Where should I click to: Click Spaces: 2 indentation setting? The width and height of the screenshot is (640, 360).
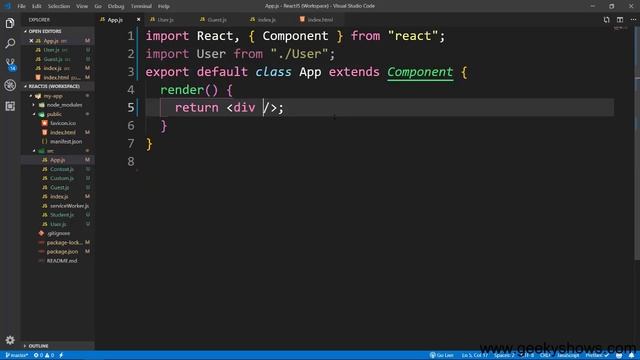pos(504,356)
